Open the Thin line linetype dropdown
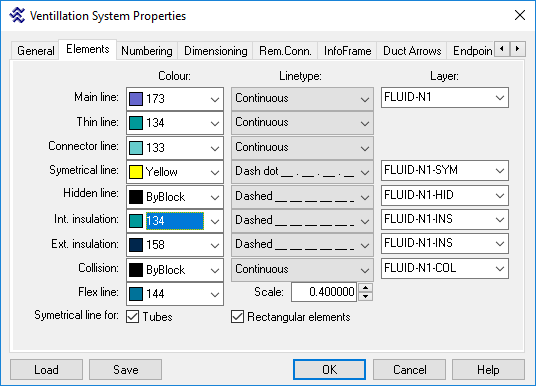Viewport: 536px width, 386px height. pyautogui.click(x=302, y=123)
